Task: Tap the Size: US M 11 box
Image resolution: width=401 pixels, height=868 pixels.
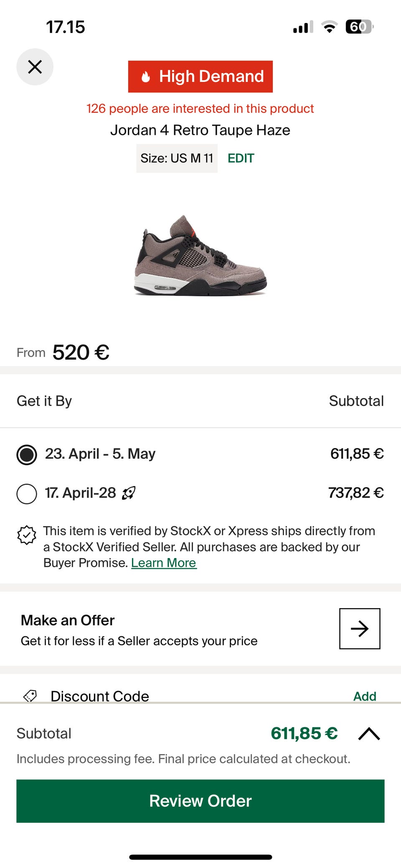Action: click(177, 158)
